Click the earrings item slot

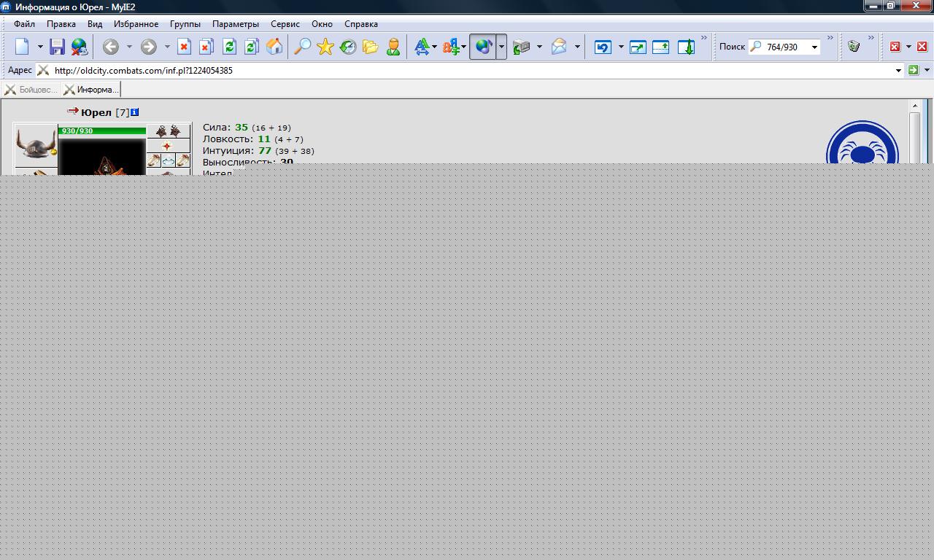pyautogui.click(x=169, y=131)
